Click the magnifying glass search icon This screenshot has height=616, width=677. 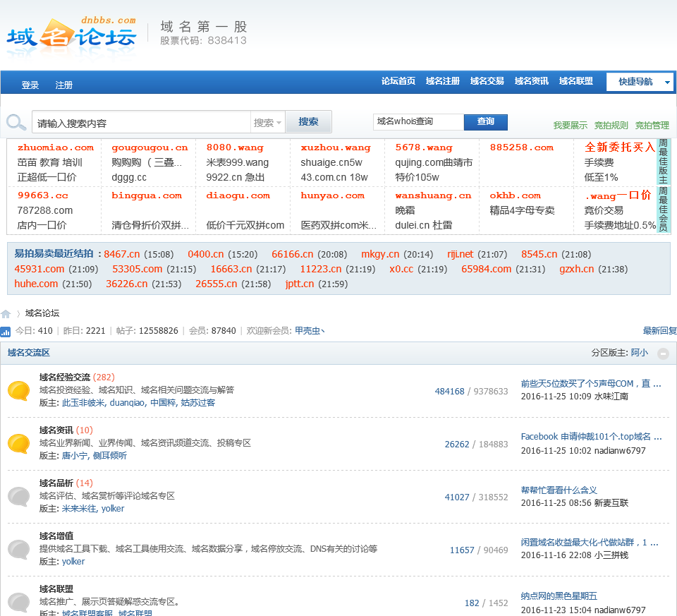click(16, 122)
